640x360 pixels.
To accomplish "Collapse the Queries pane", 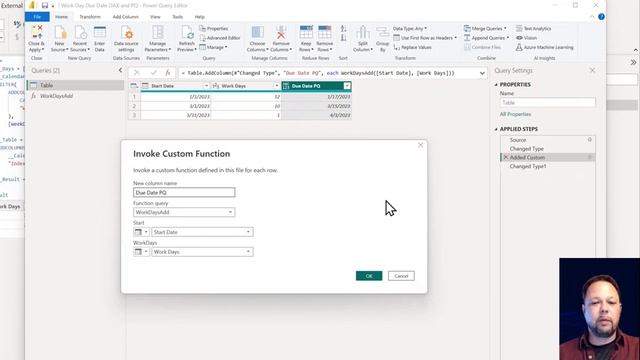I will point(120,70).
